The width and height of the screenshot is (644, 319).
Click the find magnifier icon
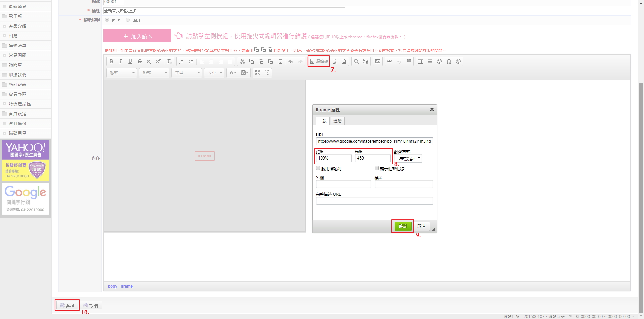coord(356,61)
